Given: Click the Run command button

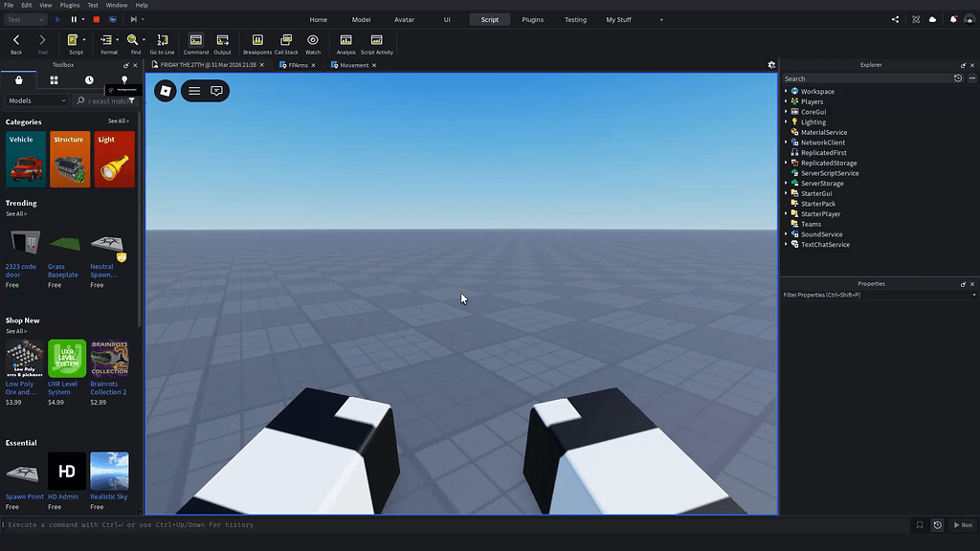Looking at the screenshot, I should (963, 525).
